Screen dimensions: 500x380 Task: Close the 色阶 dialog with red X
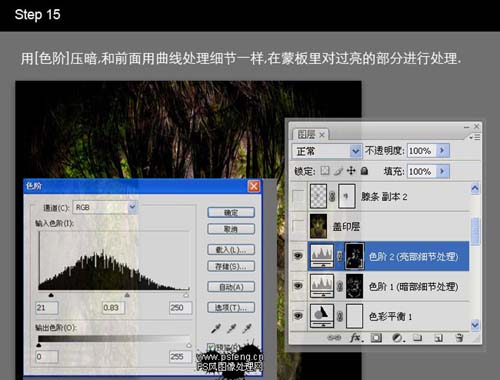[x=254, y=186]
